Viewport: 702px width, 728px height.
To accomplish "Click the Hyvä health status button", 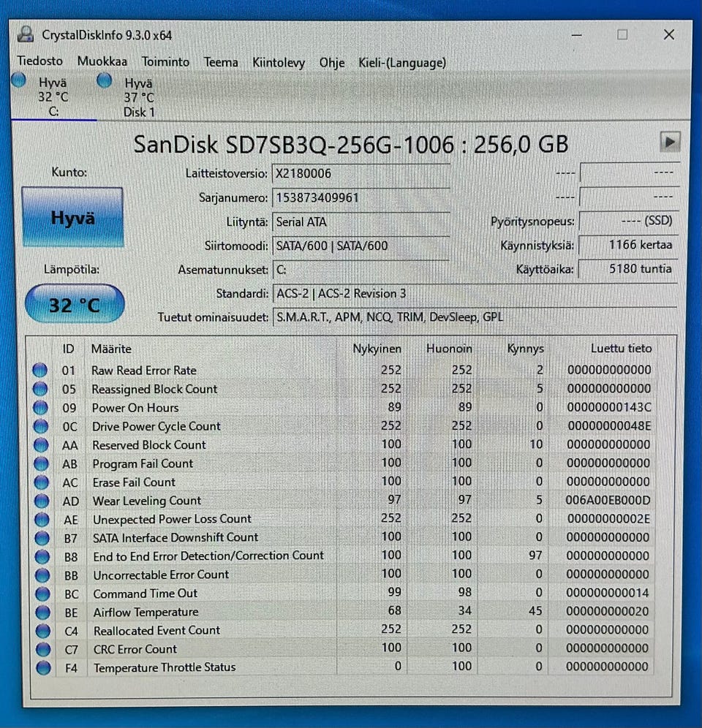I will point(72,217).
